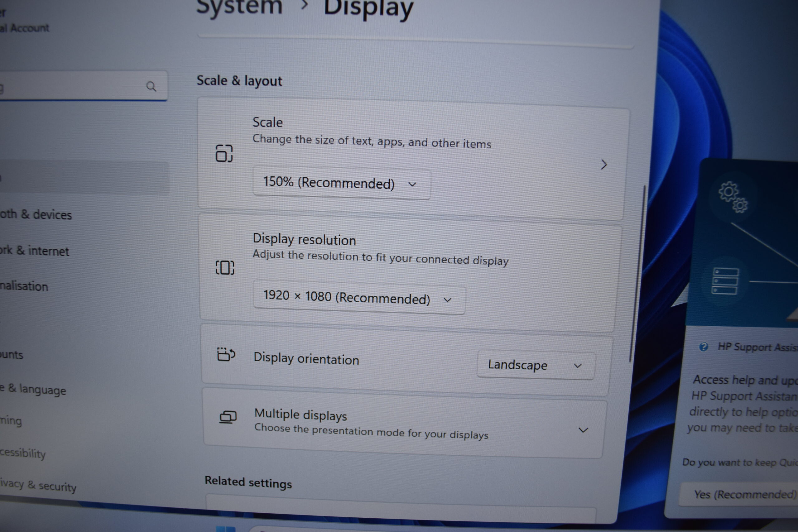Click the System breadcrumb link
The height and width of the screenshot is (532, 798).
[x=239, y=6]
